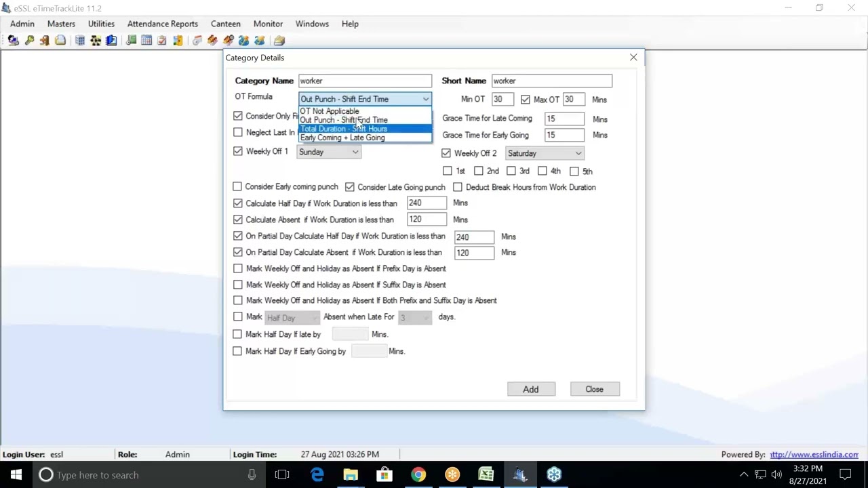Viewport: 868px width, 488px height.
Task: Click the exit door toolbar icon
Action: pos(45,41)
